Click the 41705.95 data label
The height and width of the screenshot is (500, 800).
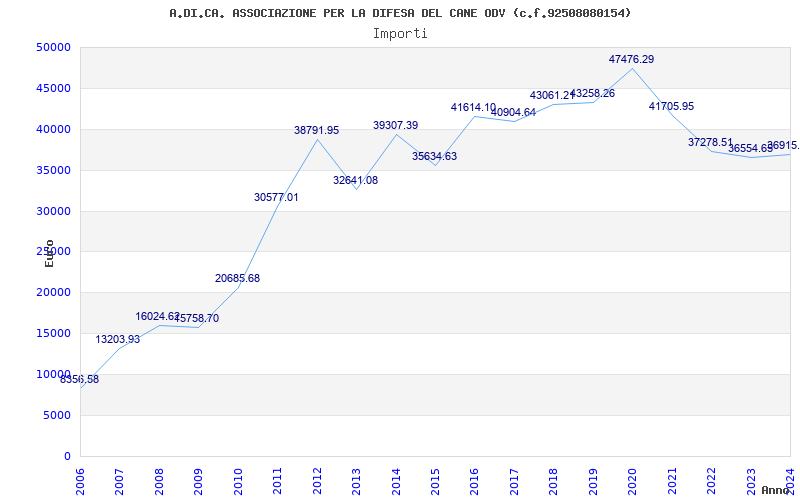coord(671,106)
